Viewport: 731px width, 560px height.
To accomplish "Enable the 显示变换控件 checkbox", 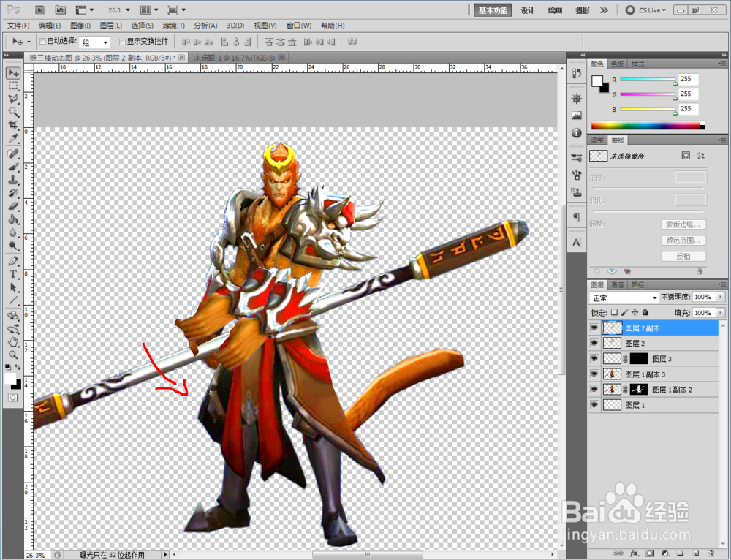I will (x=122, y=42).
